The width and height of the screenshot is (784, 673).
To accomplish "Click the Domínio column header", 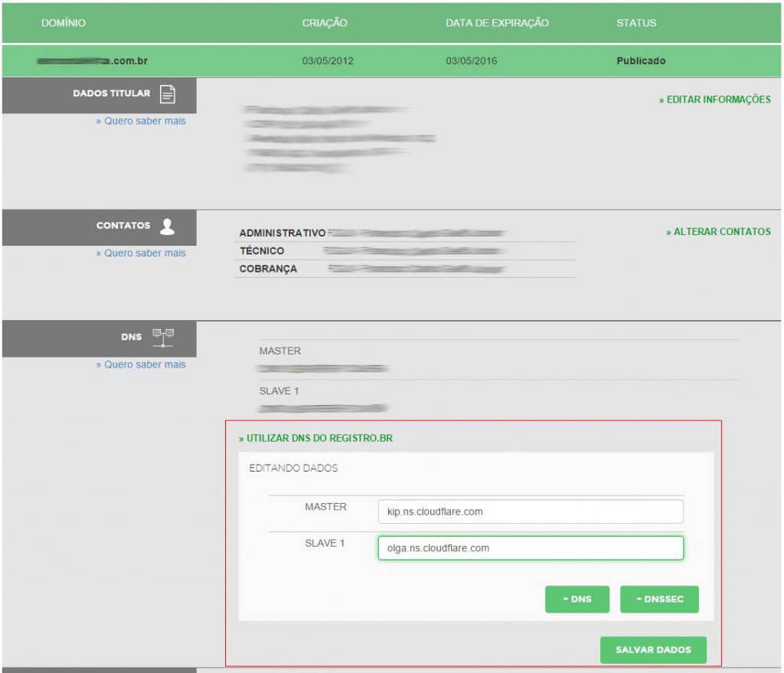I will [x=64, y=23].
